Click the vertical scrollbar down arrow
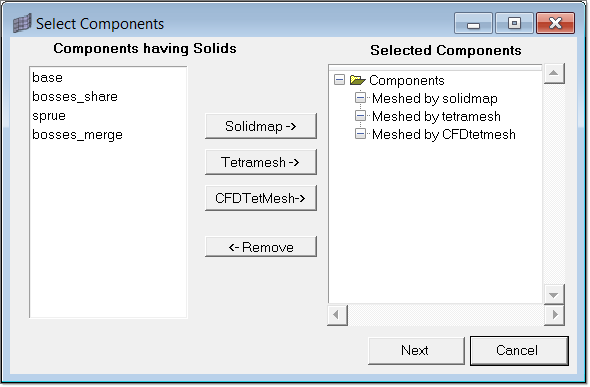590x387 pixels. point(553,294)
